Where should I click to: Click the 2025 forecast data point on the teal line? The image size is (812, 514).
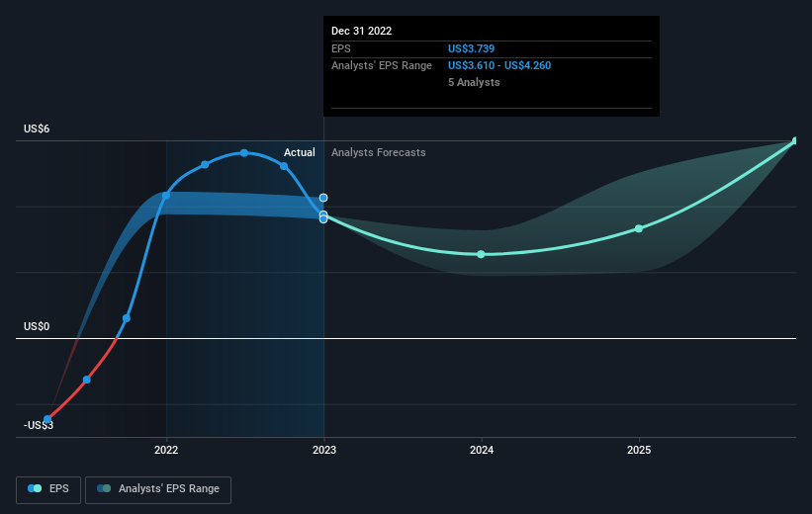click(639, 228)
